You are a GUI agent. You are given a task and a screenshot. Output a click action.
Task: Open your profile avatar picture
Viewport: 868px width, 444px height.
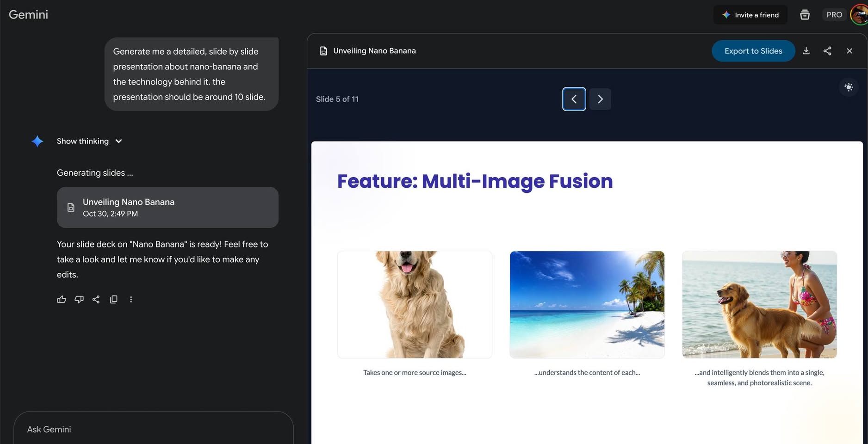pyautogui.click(x=859, y=14)
